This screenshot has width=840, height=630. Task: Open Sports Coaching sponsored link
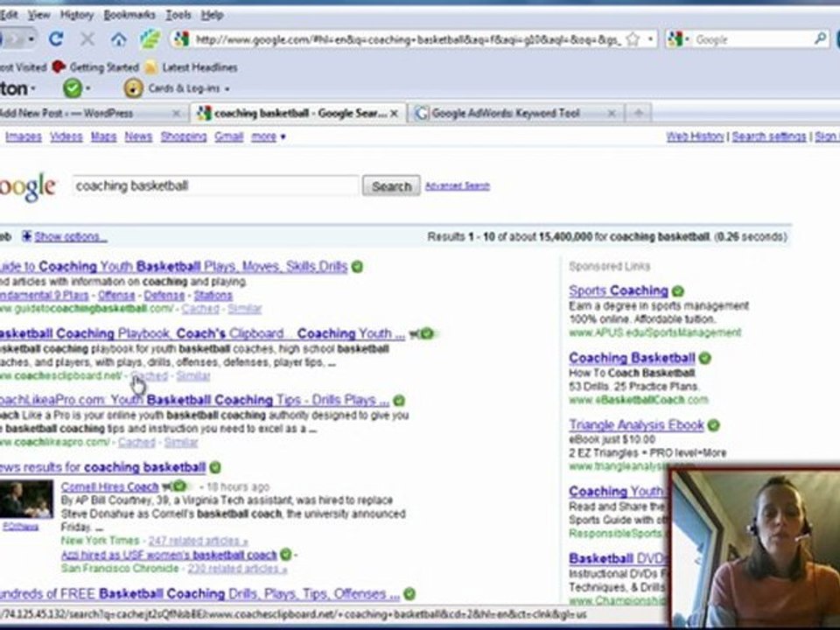619,290
